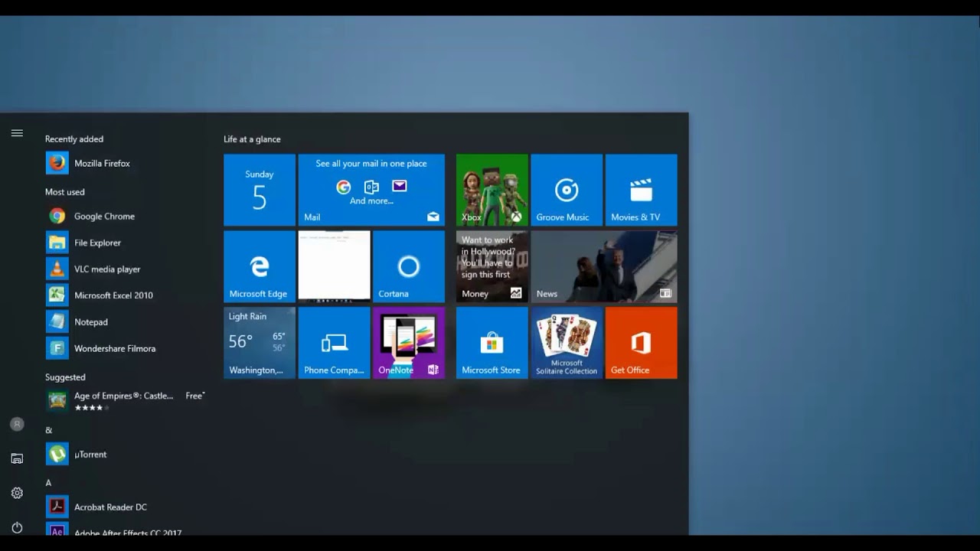980x551 pixels.
Task: Launch VLC media player
Action: [x=126, y=269]
